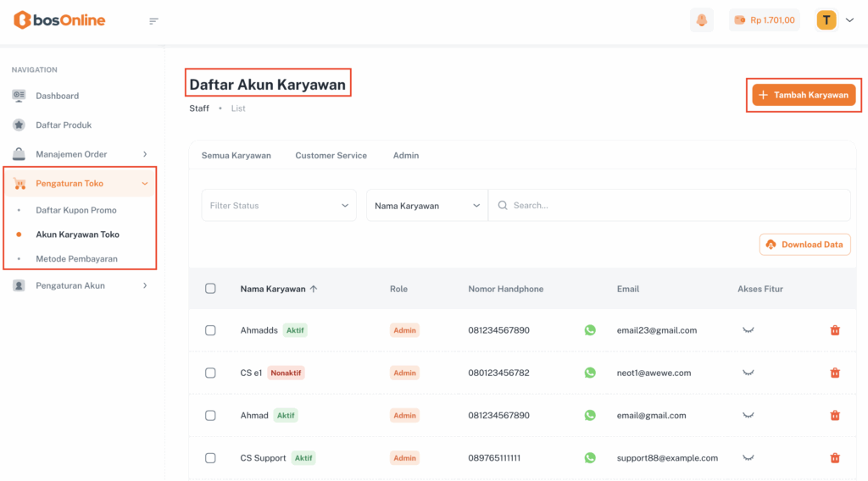Click the Tambah Karyawan button
Image resolution: width=868 pixels, height=481 pixels.
[804, 96]
